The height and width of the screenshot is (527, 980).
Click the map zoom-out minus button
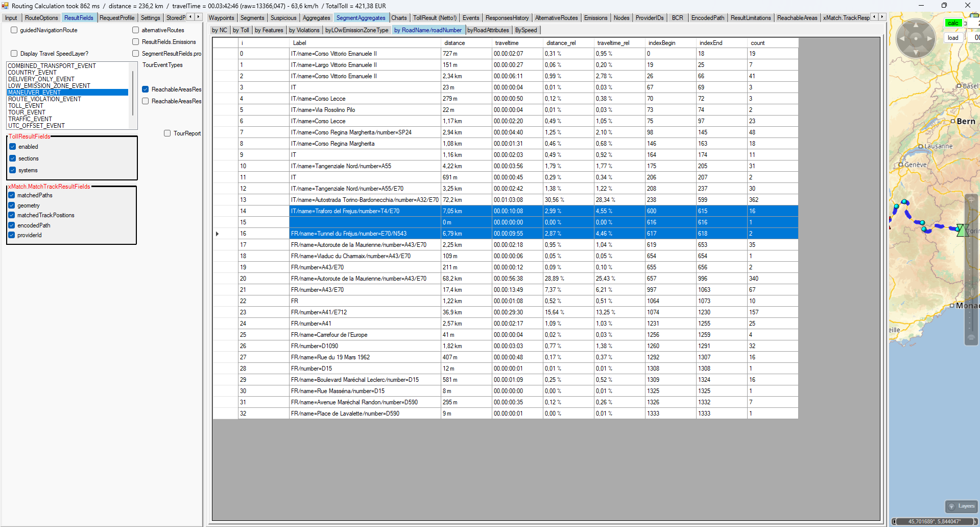(971, 337)
